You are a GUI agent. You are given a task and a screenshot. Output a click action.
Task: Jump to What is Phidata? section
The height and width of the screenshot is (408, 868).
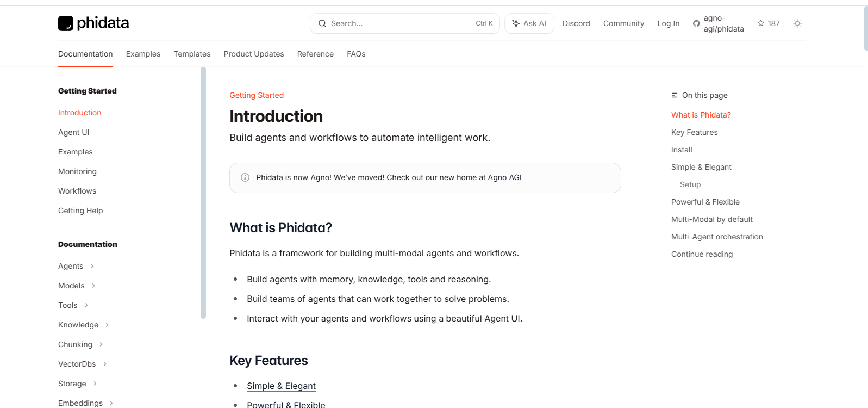coord(701,115)
